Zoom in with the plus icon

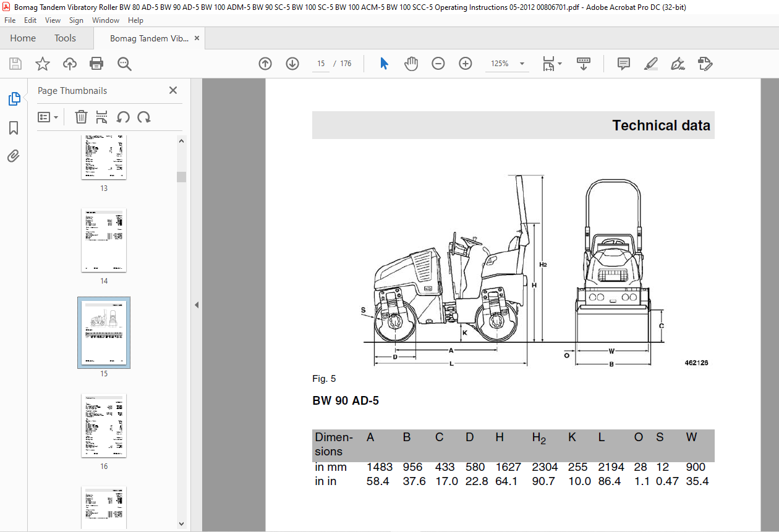tap(466, 64)
